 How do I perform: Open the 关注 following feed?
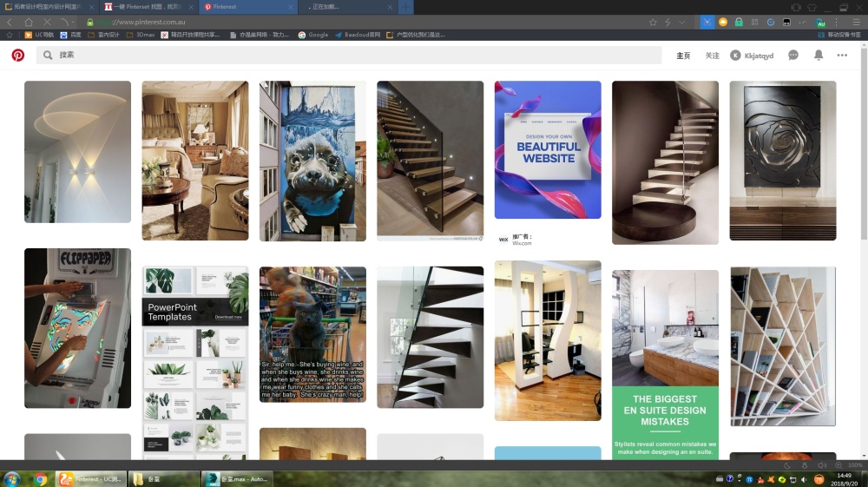[x=712, y=56]
